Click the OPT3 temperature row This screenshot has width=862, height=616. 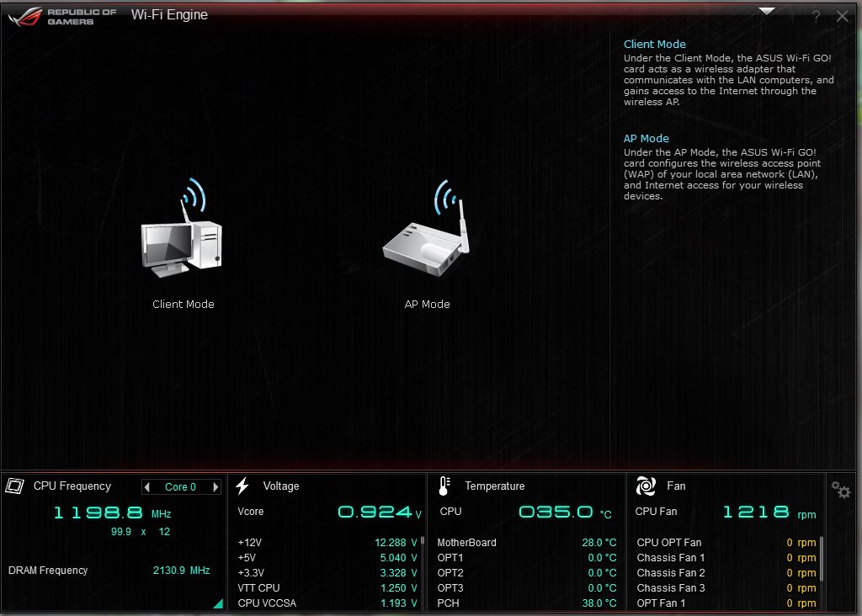527,588
